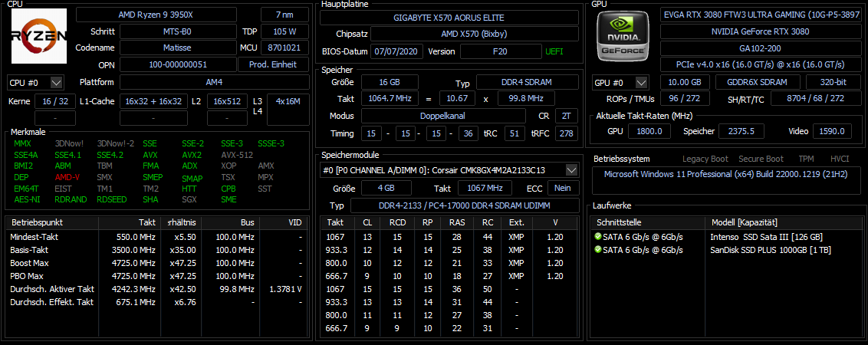Select the Intenso SSD Sata III drive row
Viewport: 868px width, 345px height.
725,236
